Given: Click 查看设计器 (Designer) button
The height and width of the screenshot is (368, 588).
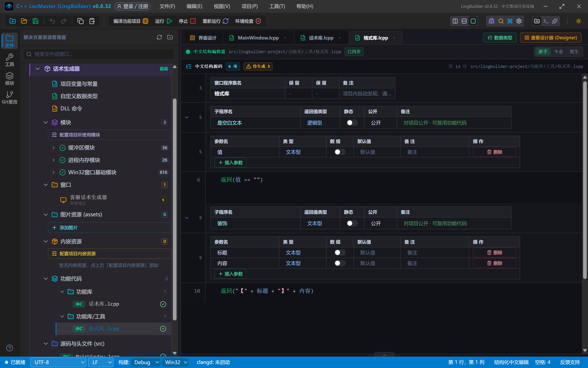Looking at the screenshot, I should click(x=551, y=38).
